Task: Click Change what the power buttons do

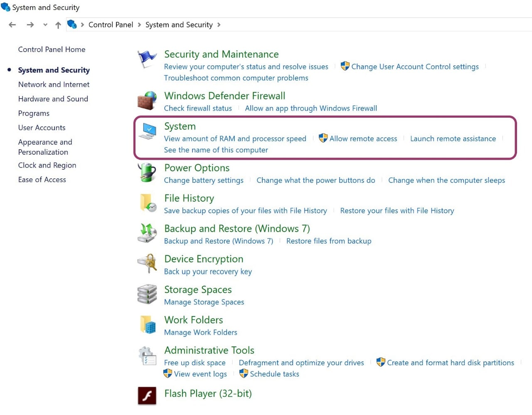Action: click(x=316, y=180)
